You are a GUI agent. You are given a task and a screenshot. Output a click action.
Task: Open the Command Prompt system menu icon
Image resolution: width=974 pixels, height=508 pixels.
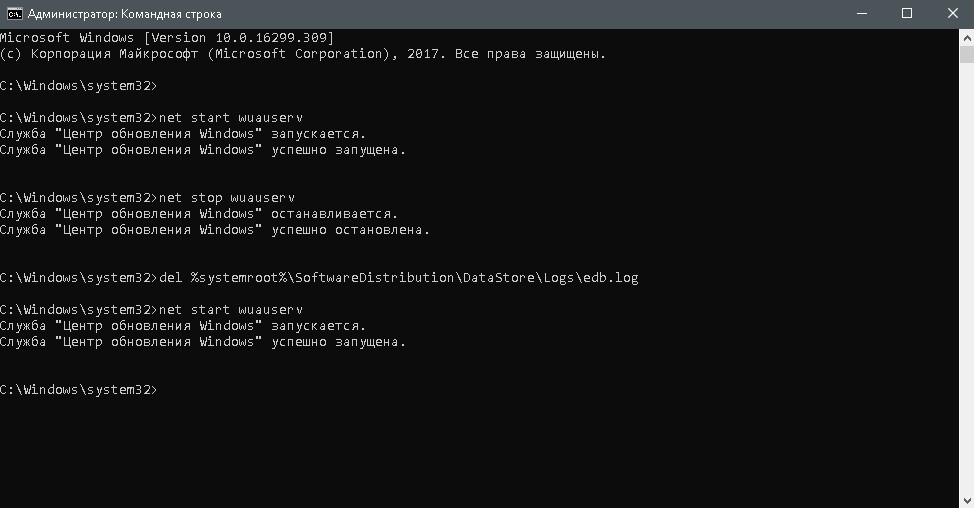pos(14,14)
